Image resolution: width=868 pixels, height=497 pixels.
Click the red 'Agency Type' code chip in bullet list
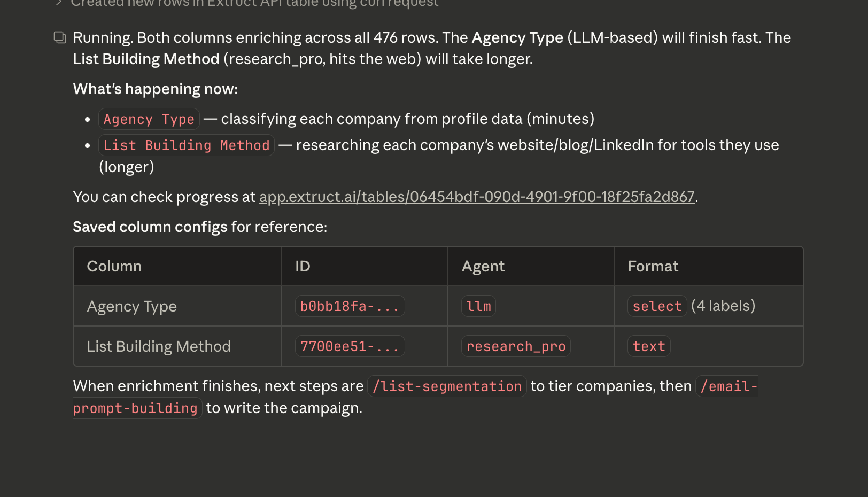point(149,119)
